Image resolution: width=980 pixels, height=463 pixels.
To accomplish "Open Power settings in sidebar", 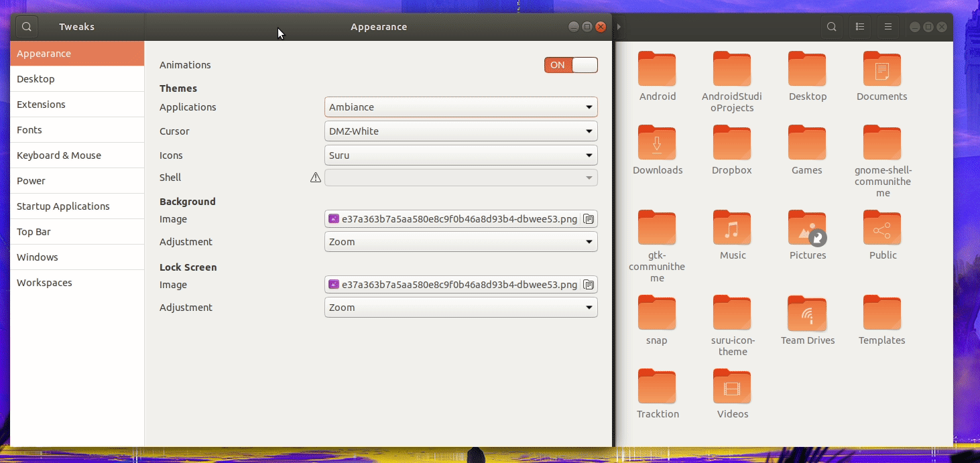I will click(x=77, y=181).
